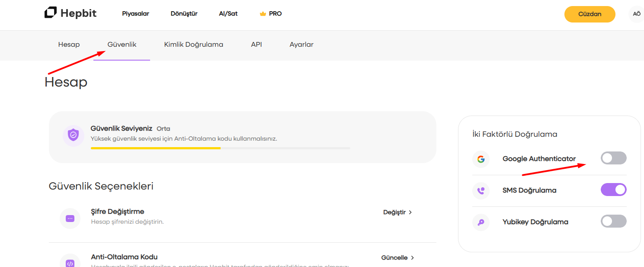Click the Anti-Oltalama Kodu code icon
This screenshot has width=644, height=267.
pos(70,262)
